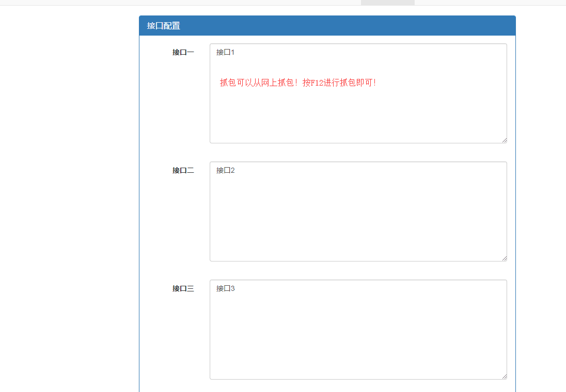Click the 接口二 field label
The width and height of the screenshot is (566, 392).
pos(183,170)
